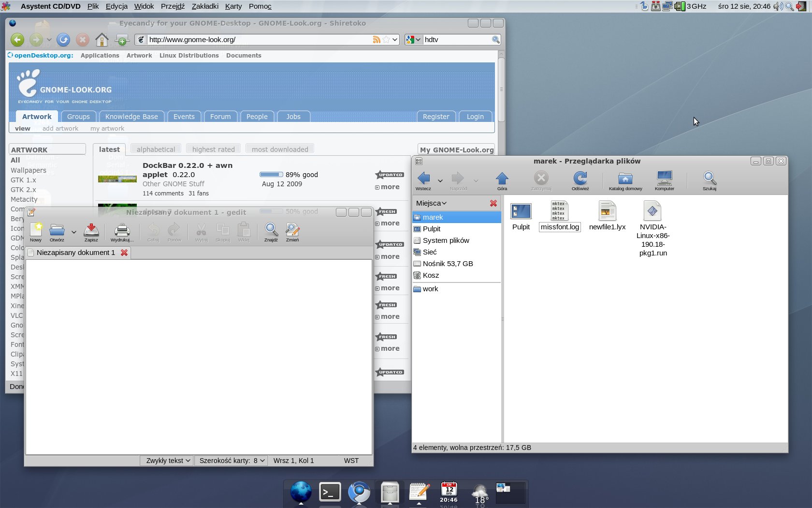The image size is (812, 508).
Task: Select Nośnik 53,7 GB in sidebar
Action: coord(457,264)
